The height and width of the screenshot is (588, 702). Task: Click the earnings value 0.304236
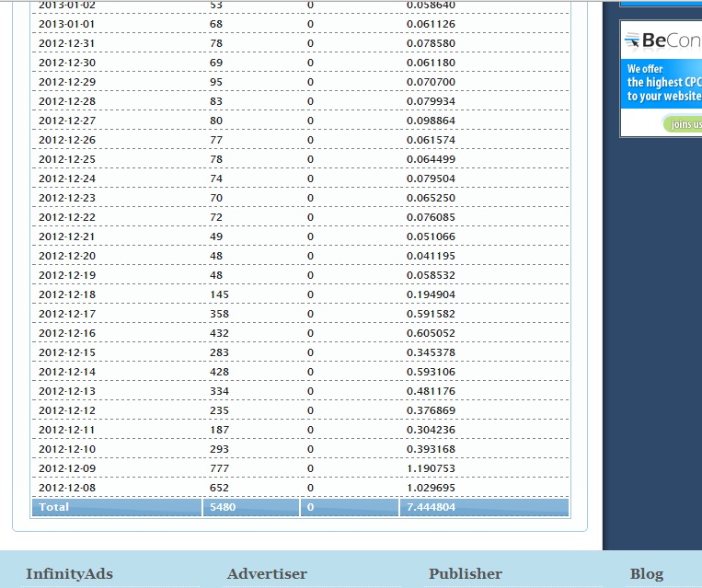tap(431, 430)
